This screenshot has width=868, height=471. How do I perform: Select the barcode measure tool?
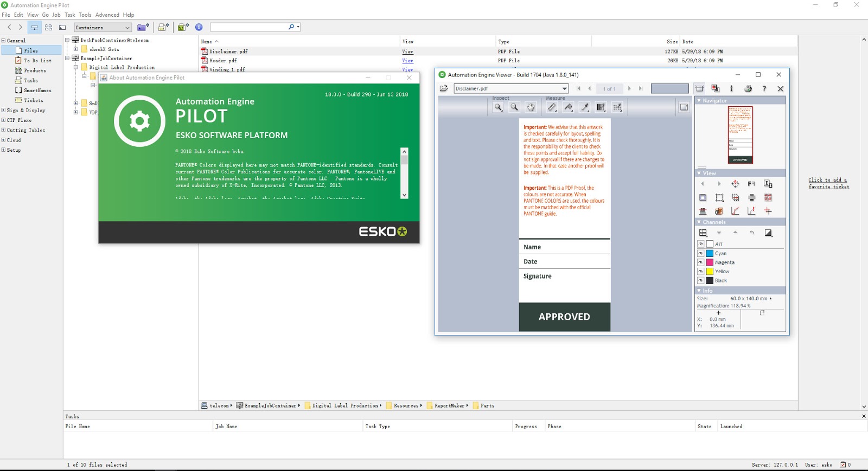pyautogui.click(x=601, y=107)
